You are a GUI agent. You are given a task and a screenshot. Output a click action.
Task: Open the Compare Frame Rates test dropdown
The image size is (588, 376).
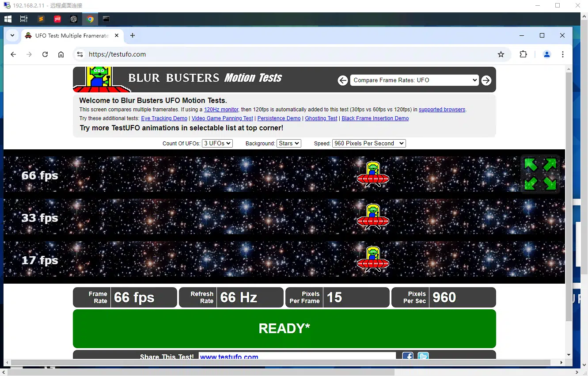pos(414,80)
